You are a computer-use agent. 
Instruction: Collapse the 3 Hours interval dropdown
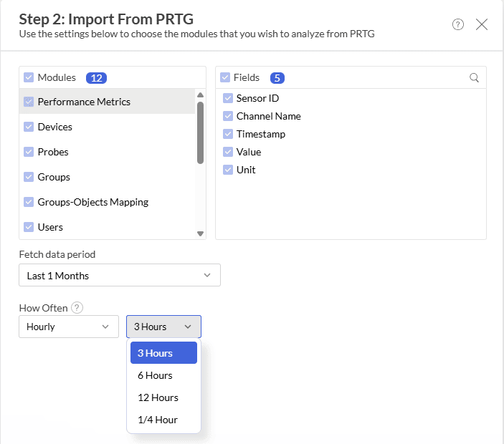[x=163, y=327]
